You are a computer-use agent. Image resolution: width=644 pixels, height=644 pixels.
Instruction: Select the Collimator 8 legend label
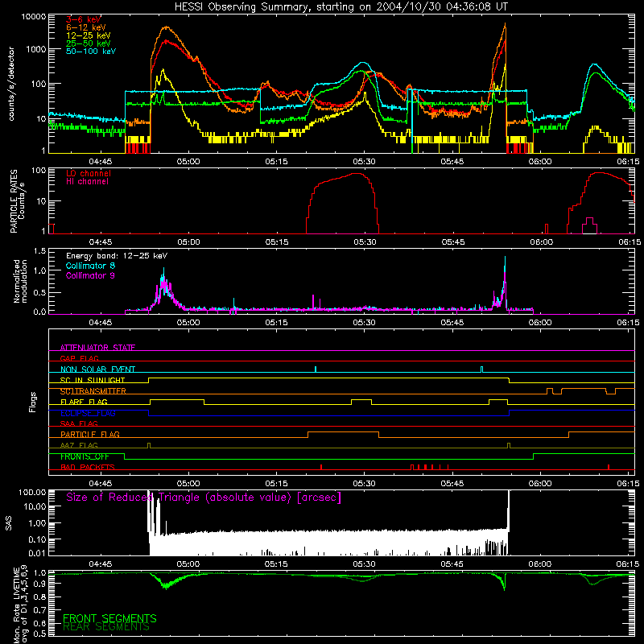tap(90, 266)
